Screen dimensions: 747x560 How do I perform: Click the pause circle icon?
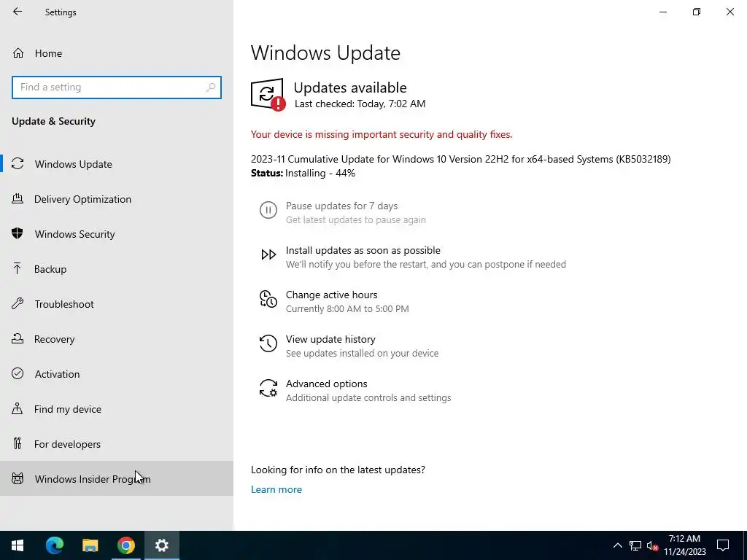[268, 209]
